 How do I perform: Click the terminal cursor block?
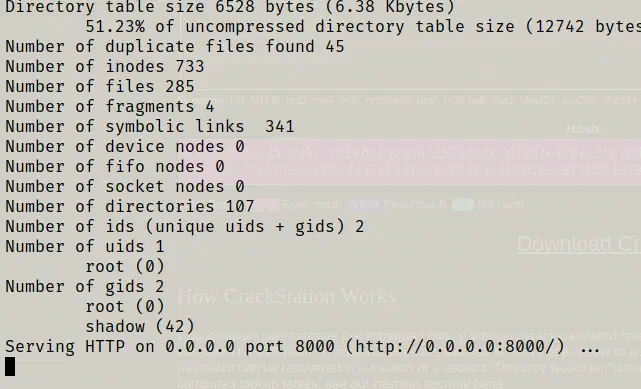click(10, 367)
